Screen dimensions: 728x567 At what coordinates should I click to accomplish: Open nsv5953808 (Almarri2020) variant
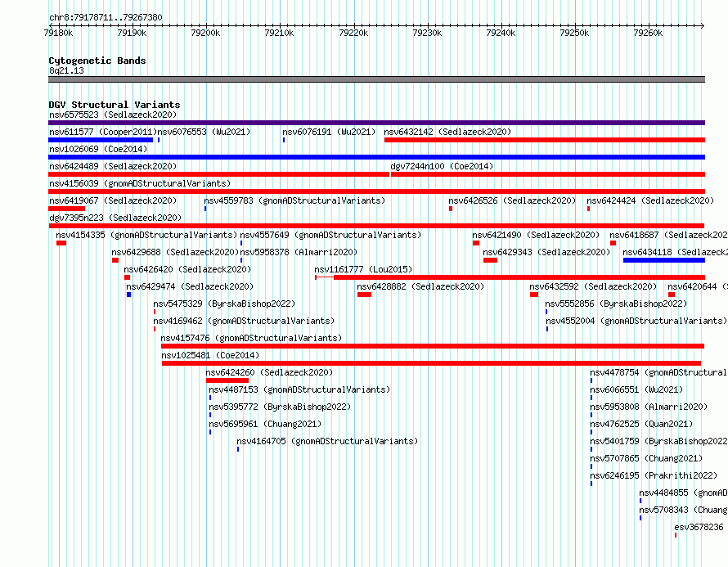click(649, 407)
